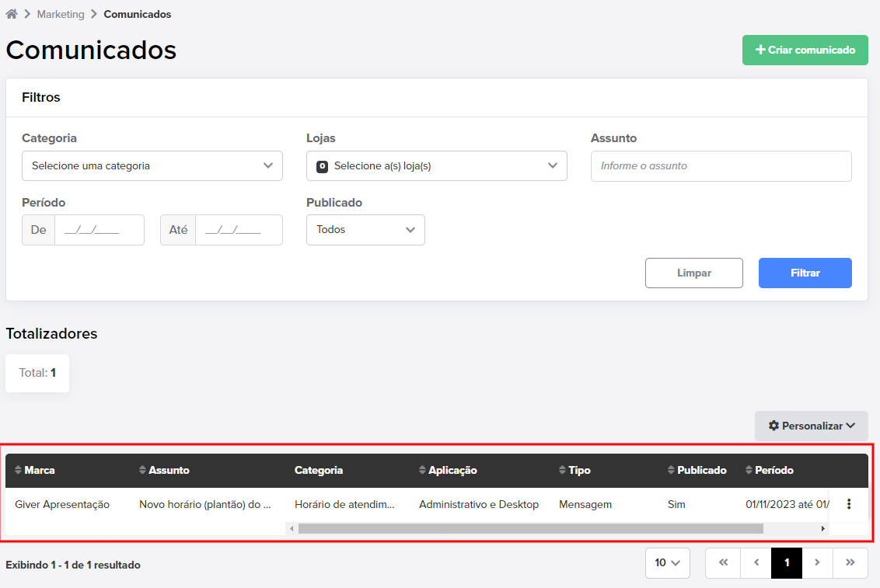Click the Giver Apresentação cell
This screenshot has width=880, height=588.
click(62, 504)
